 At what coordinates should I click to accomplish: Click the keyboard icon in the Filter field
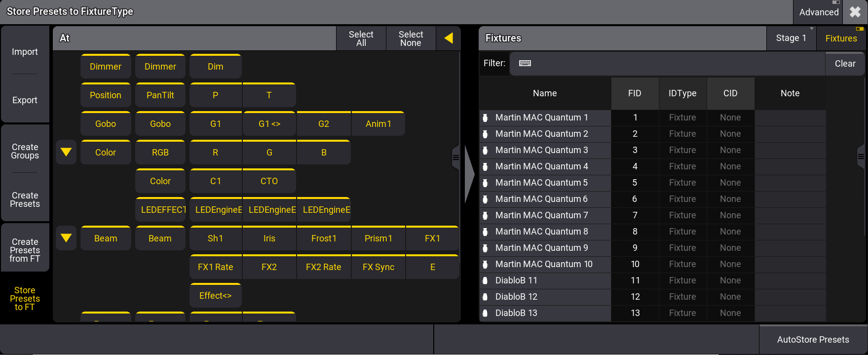click(525, 63)
